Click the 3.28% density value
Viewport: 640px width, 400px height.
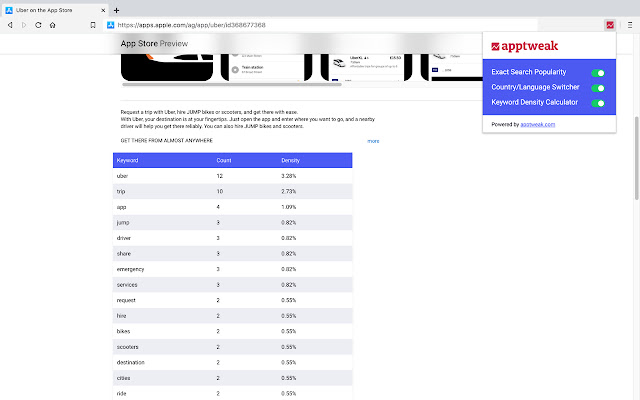(289, 176)
